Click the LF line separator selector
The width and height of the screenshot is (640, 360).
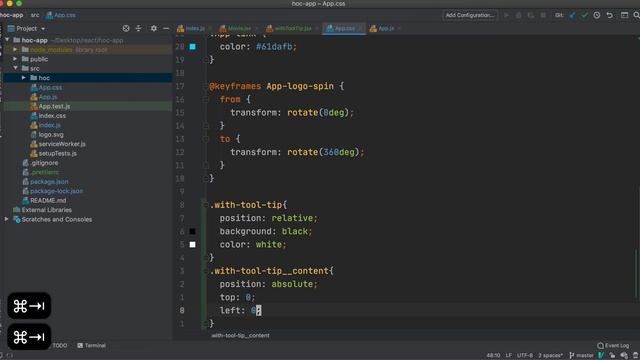pos(509,356)
